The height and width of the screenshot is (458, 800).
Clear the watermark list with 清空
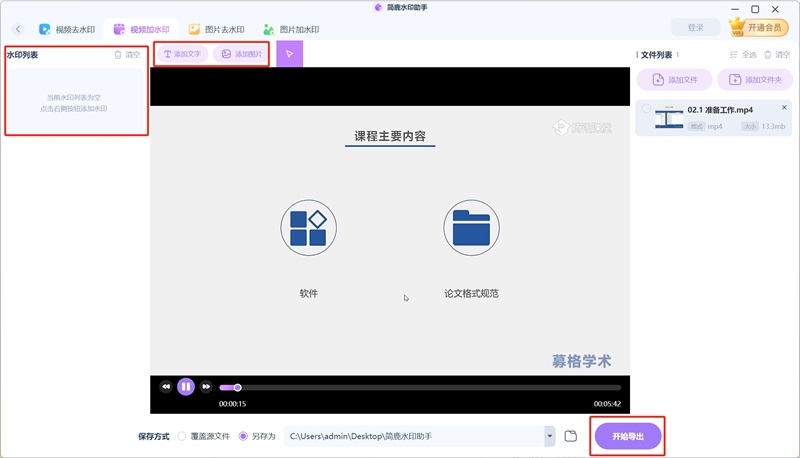click(127, 55)
